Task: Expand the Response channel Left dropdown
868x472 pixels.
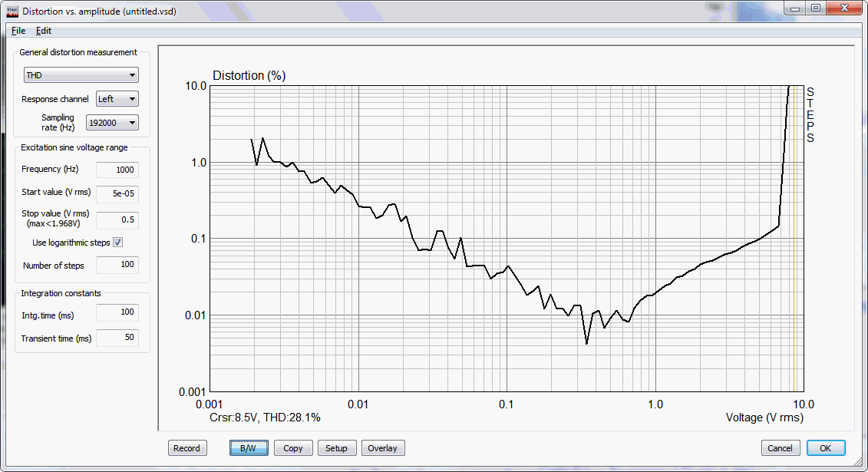Action: (117, 99)
